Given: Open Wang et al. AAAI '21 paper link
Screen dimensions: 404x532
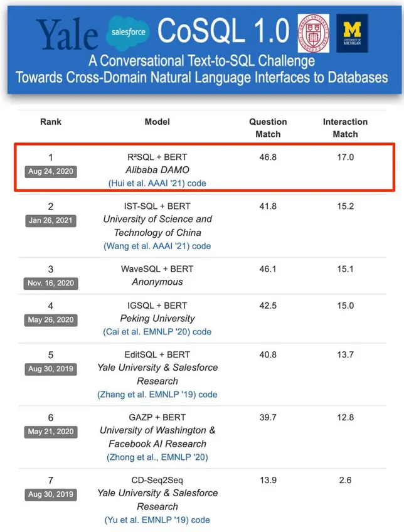Looking at the screenshot, I should coord(146,246).
